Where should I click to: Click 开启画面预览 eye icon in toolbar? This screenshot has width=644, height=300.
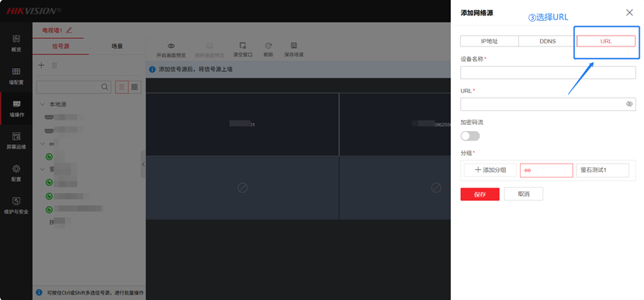[171, 46]
